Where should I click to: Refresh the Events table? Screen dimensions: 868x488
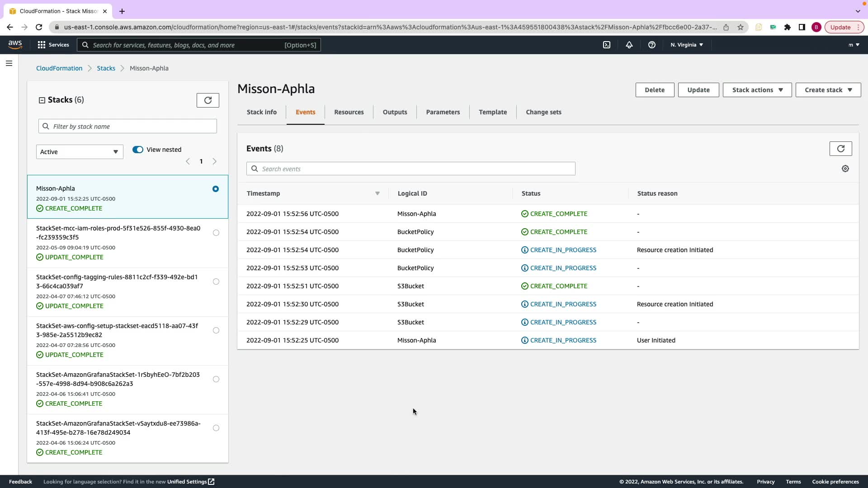tap(840, 149)
